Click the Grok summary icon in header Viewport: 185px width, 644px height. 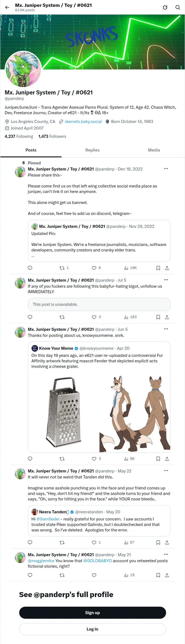click(165, 7)
